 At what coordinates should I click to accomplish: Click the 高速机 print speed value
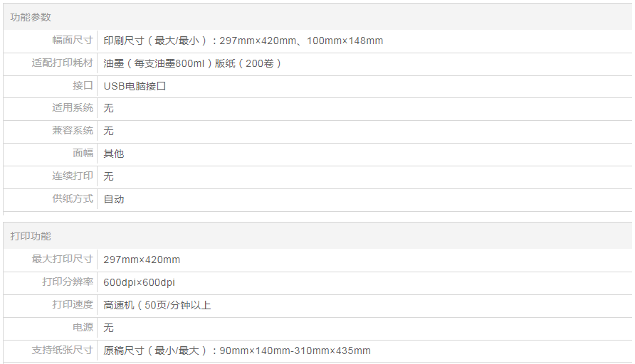[x=157, y=305]
